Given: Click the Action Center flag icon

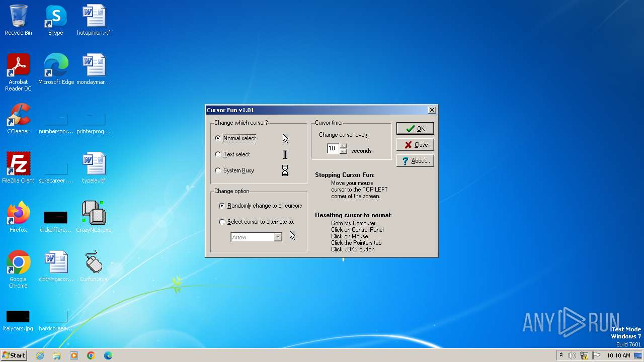Looking at the screenshot, I should [x=596, y=355].
